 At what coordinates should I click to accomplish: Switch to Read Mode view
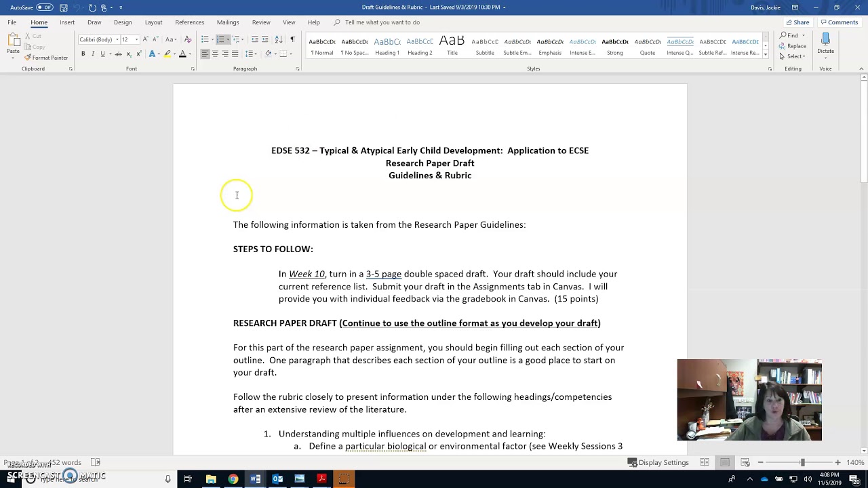tap(705, 462)
